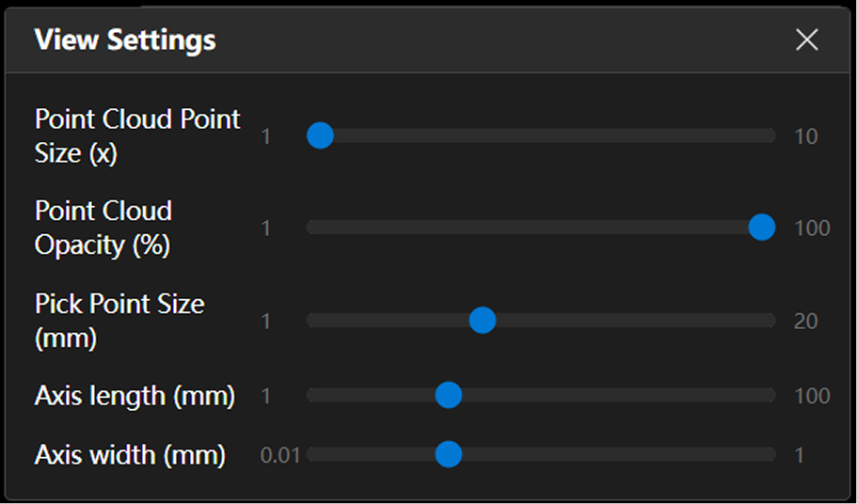Click the minimum value 0.01 for axis width
The image size is (857, 504).
280,455
